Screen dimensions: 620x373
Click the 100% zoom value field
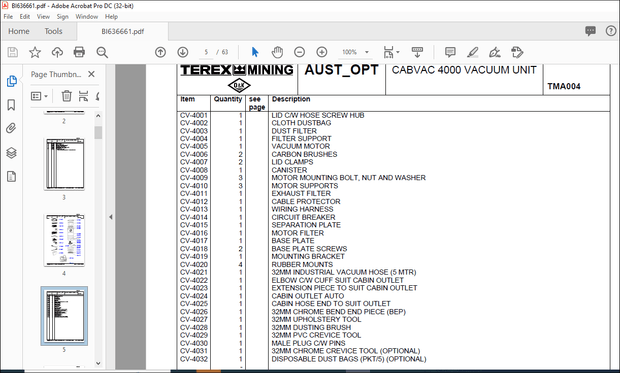[350, 52]
